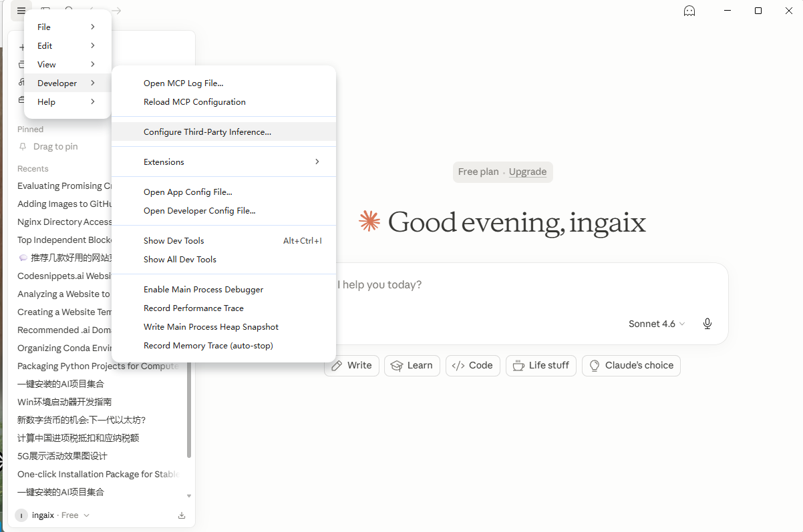Choose Configure Third-Party Inference

224,132
